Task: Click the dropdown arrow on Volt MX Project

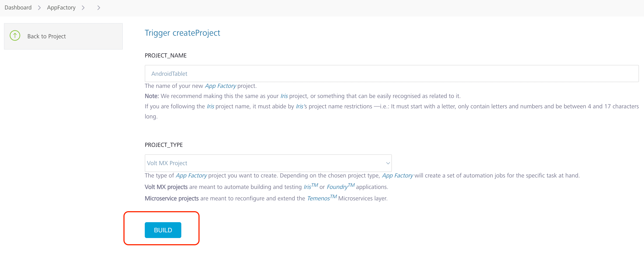Action: (x=388, y=163)
